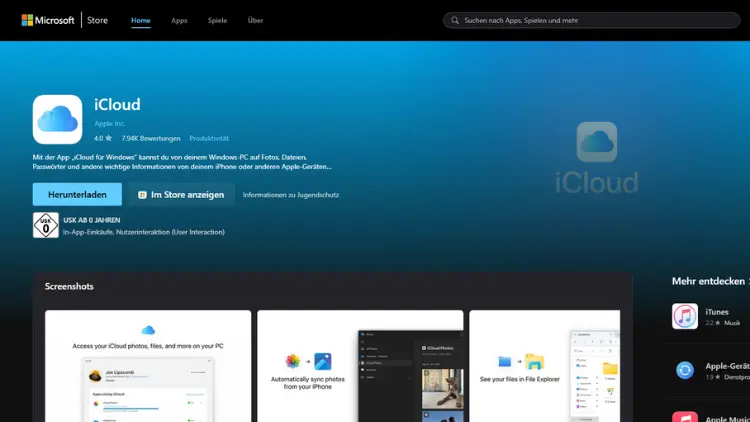
Task: Click the USK 0 rating badge
Action: (45, 225)
